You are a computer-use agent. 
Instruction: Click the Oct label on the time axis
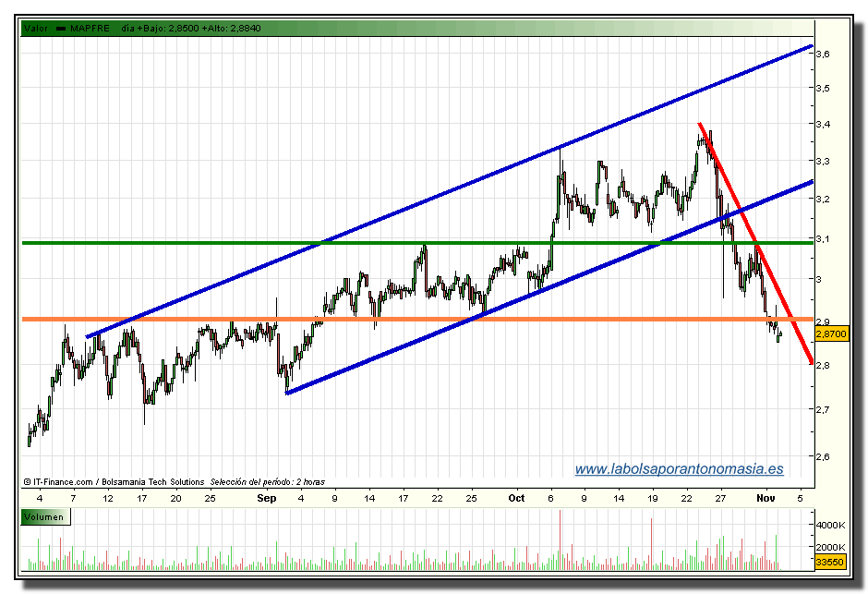click(516, 498)
